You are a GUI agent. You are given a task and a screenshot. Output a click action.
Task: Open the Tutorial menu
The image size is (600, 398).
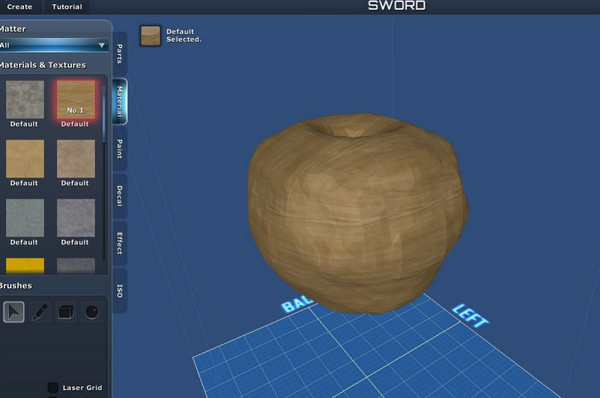pos(67,7)
